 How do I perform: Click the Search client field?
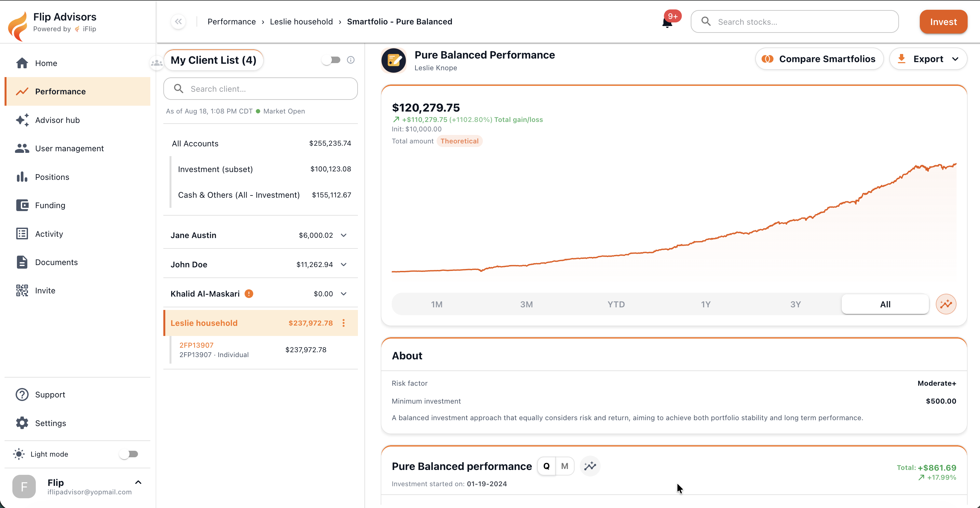click(261, 88)
